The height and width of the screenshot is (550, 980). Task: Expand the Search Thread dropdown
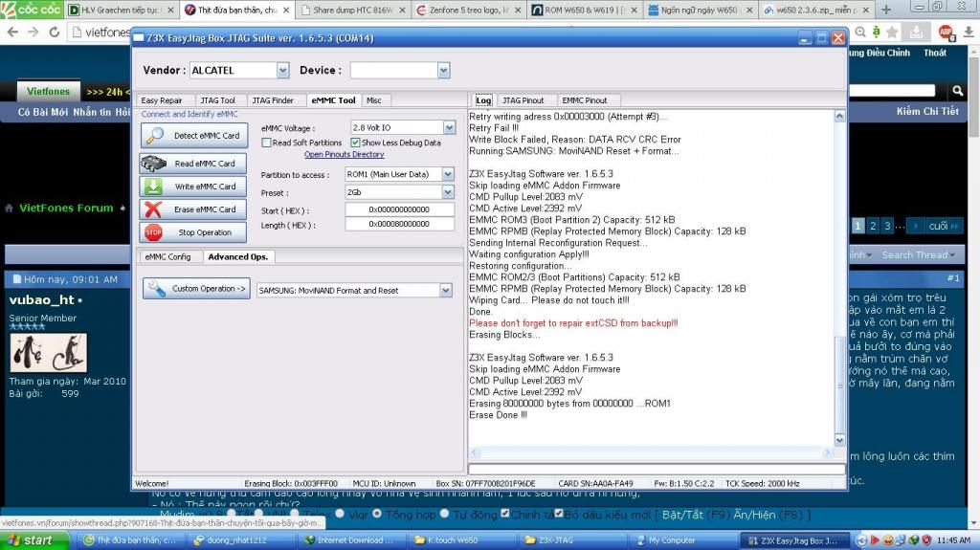coord(918,255)
